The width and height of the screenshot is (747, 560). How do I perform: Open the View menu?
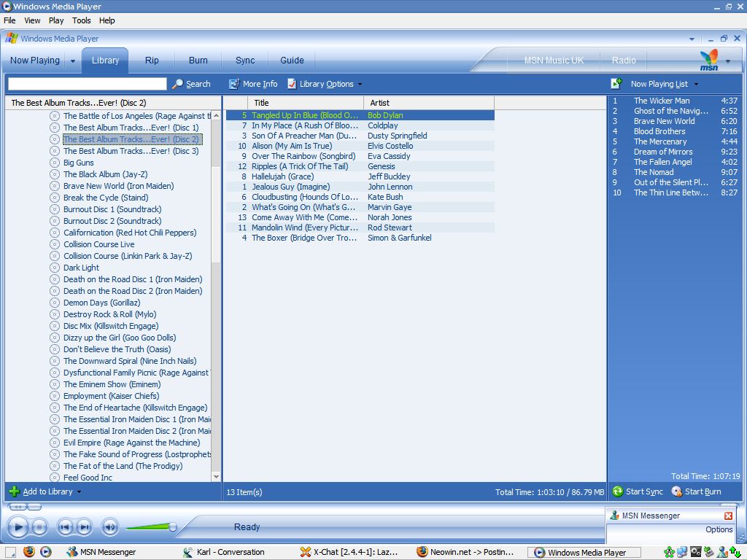click(x=32, y=20)
